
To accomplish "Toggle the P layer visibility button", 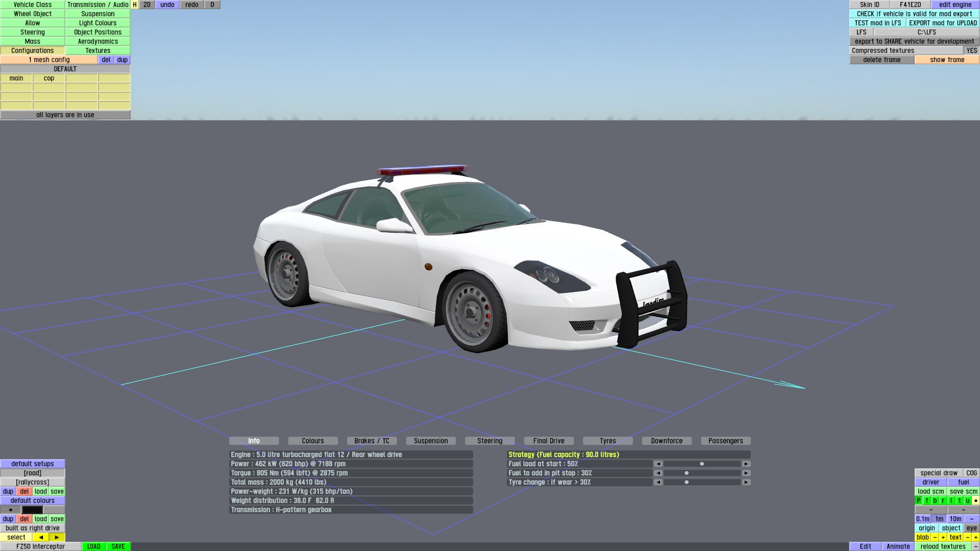I will coord(919,500).
